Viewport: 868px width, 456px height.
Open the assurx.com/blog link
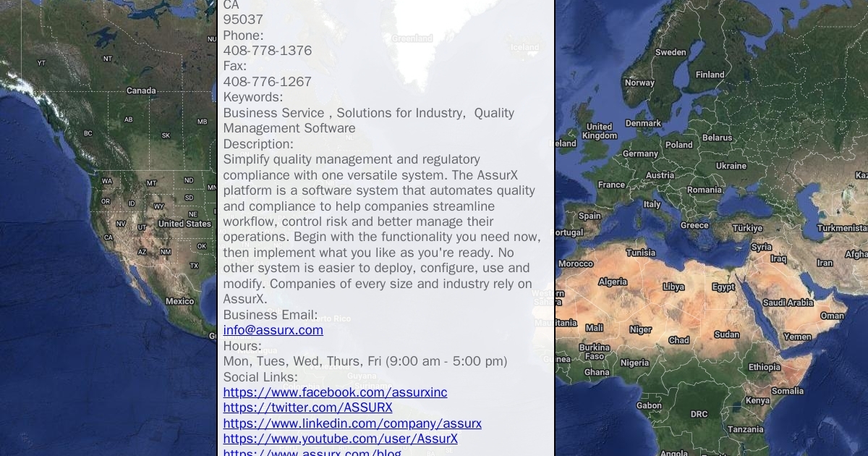312,452
